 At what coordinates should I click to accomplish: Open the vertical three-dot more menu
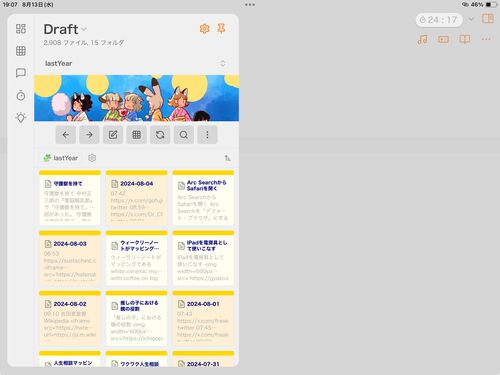(207, 135)
